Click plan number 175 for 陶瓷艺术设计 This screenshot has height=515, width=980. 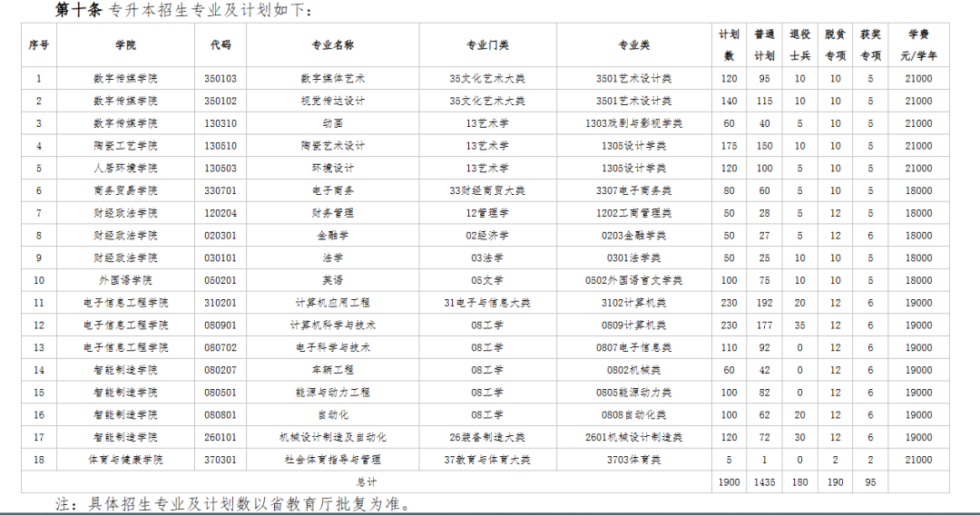coord(729,146)
